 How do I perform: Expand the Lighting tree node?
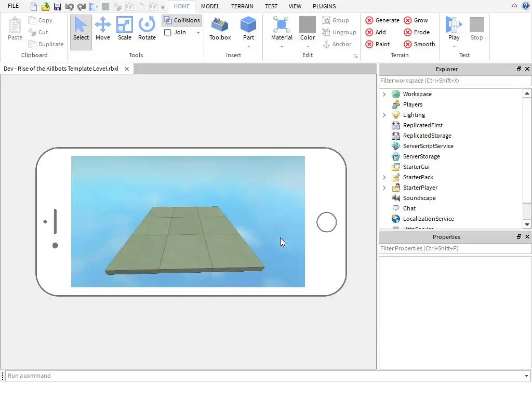click(x=384, y=115)
